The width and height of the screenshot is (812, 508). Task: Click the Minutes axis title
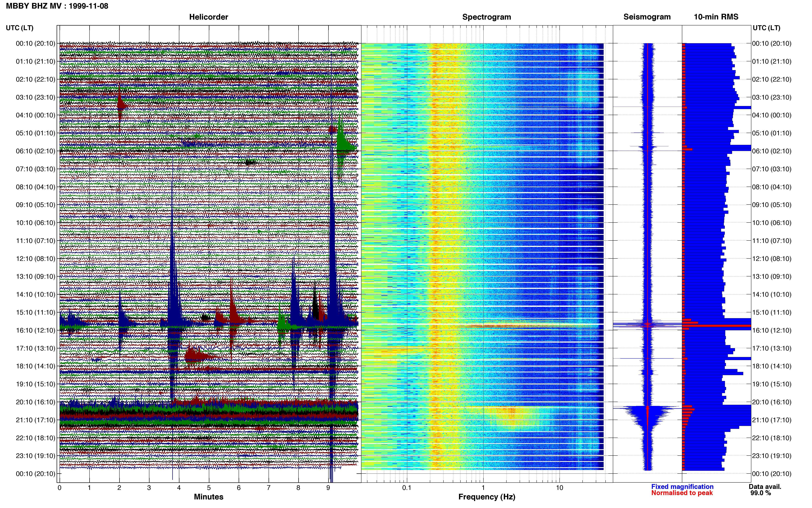click(209, 497)
